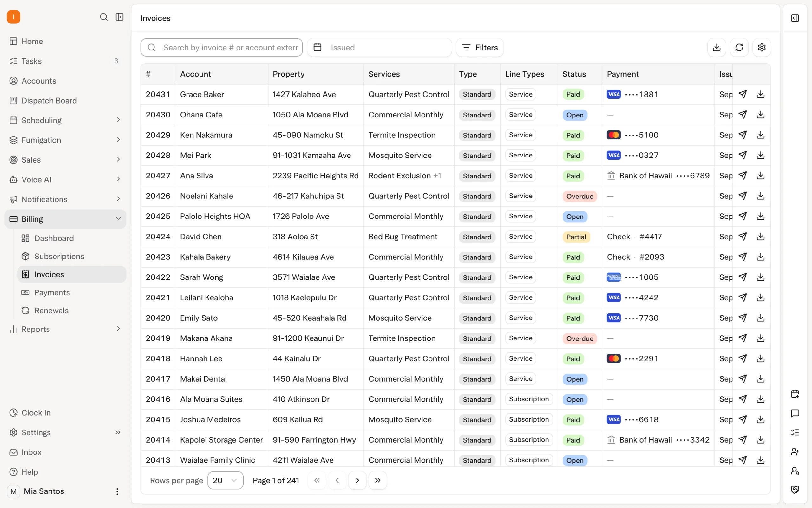Open the rows per page dropdown

coord(225,480)
